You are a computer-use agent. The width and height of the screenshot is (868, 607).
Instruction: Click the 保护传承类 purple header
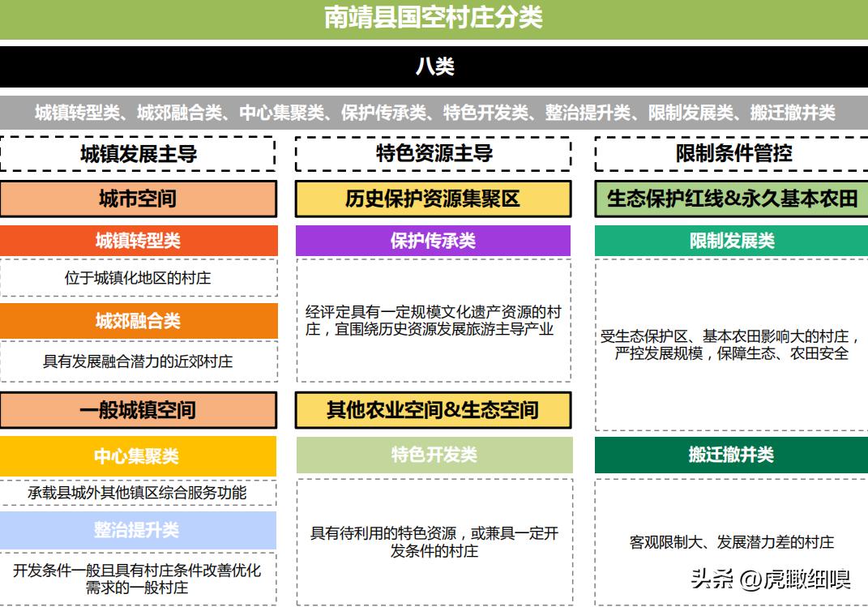click(x=434, y=241)
